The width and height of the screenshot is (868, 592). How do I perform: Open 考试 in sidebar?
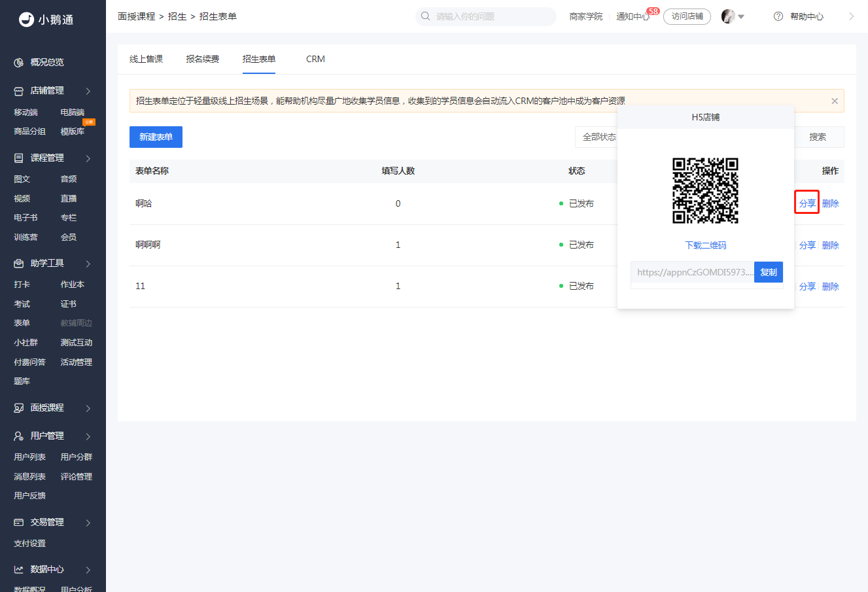click(22, 304)
